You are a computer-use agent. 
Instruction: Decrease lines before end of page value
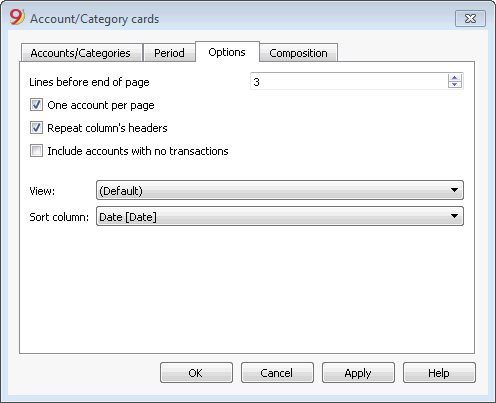455,85
